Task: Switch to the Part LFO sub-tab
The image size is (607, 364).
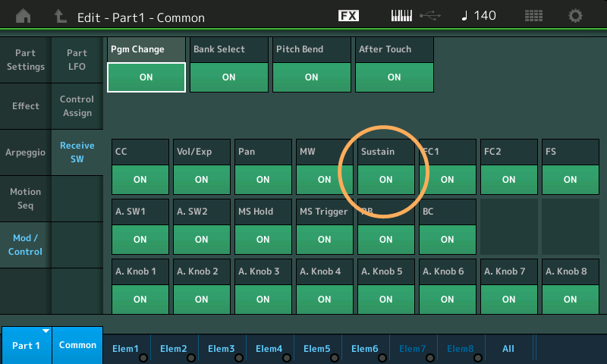Action: 77,60
